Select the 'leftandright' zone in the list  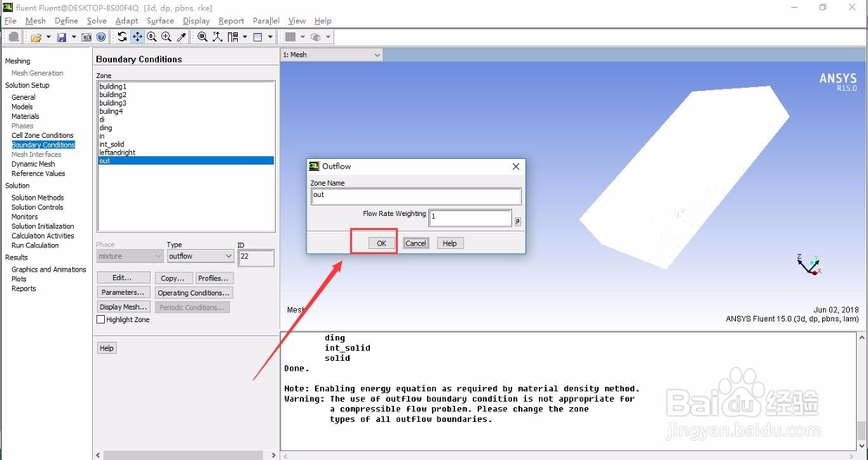click(186, 152)
